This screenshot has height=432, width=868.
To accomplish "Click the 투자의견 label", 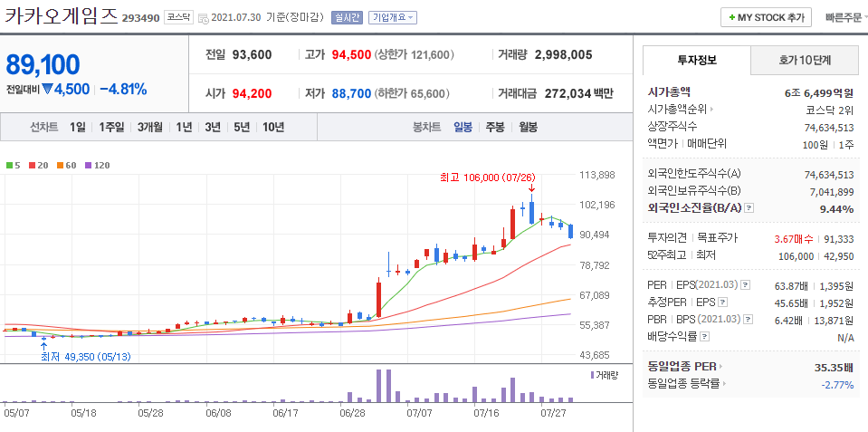I will [667, 239].
